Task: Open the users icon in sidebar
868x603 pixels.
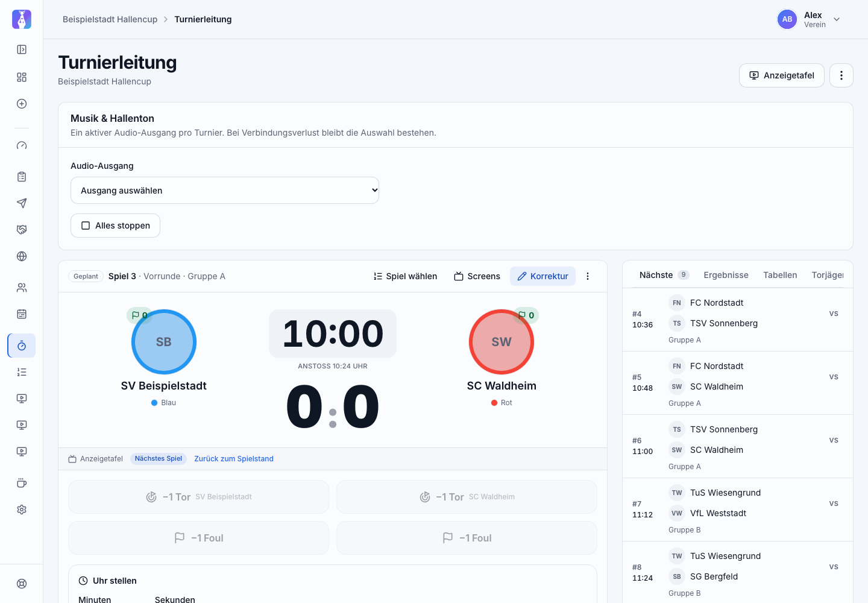Action: 22,288
